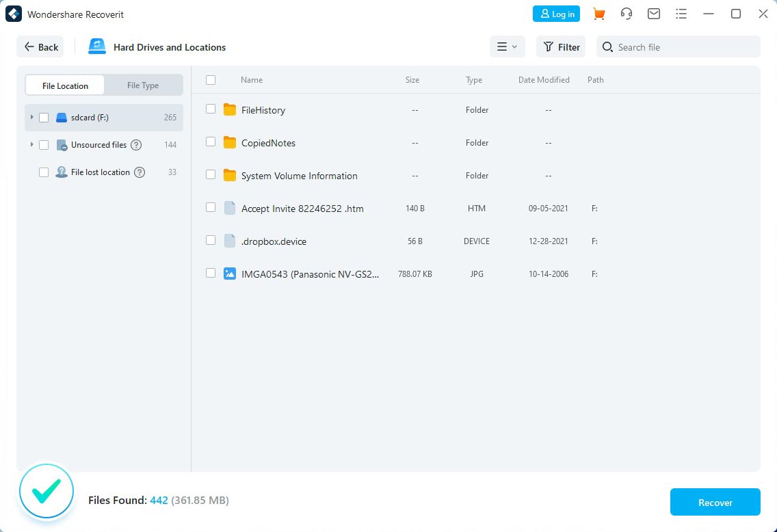This screenshot has width=777, height=532.
Task: Open the shopping cart icon
Action: tap(598, 14)
